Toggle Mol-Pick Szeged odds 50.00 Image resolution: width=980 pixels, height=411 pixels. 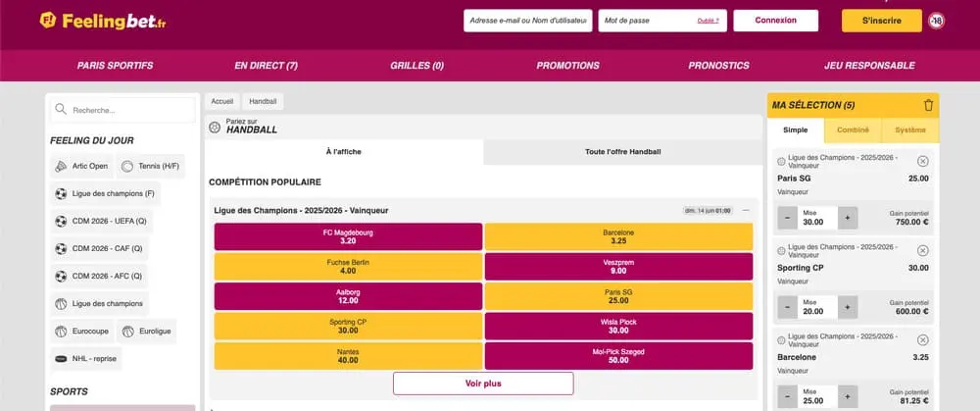click(618, 356)
